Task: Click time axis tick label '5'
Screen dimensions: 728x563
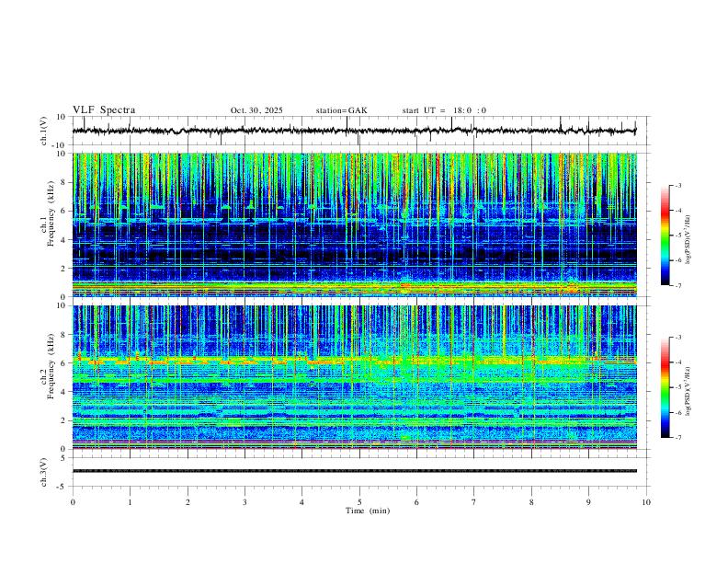Action: 359,502
